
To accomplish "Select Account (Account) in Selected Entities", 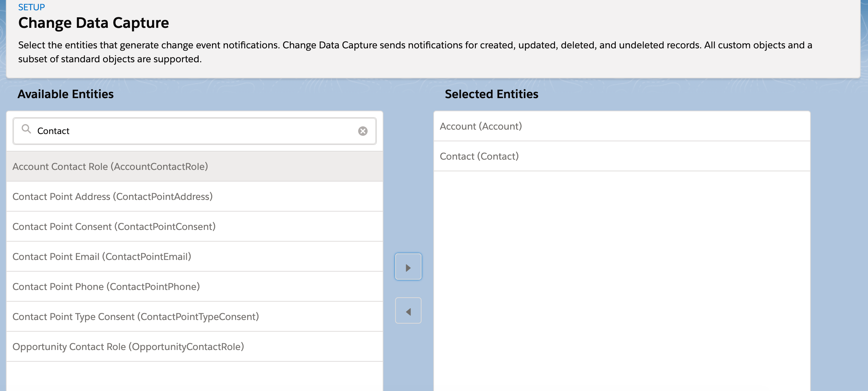I will pyautogui.click(x=481, y=126).
